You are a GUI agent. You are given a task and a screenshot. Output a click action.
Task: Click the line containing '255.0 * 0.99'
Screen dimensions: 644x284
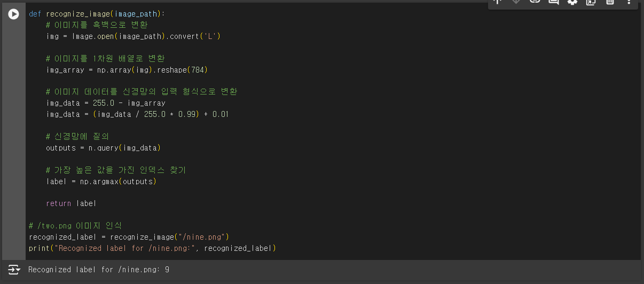pyautogui.click(x=137, y=114)
